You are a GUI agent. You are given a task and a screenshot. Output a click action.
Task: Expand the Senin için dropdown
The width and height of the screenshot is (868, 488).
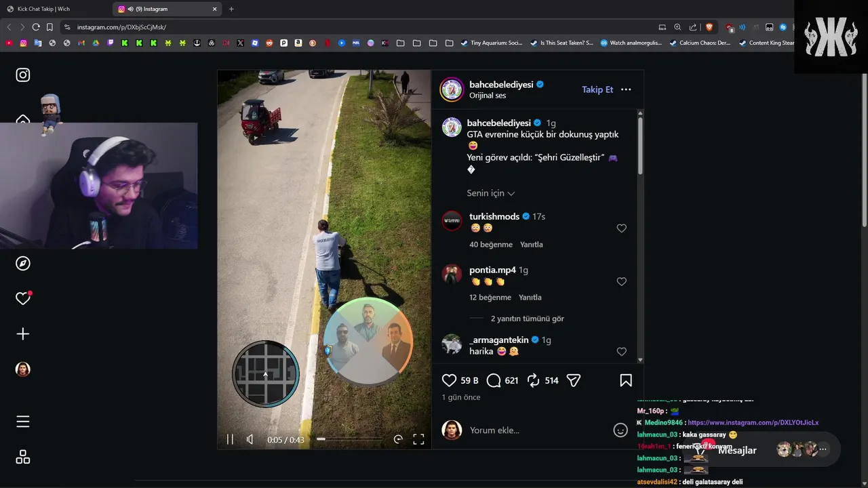491,193
